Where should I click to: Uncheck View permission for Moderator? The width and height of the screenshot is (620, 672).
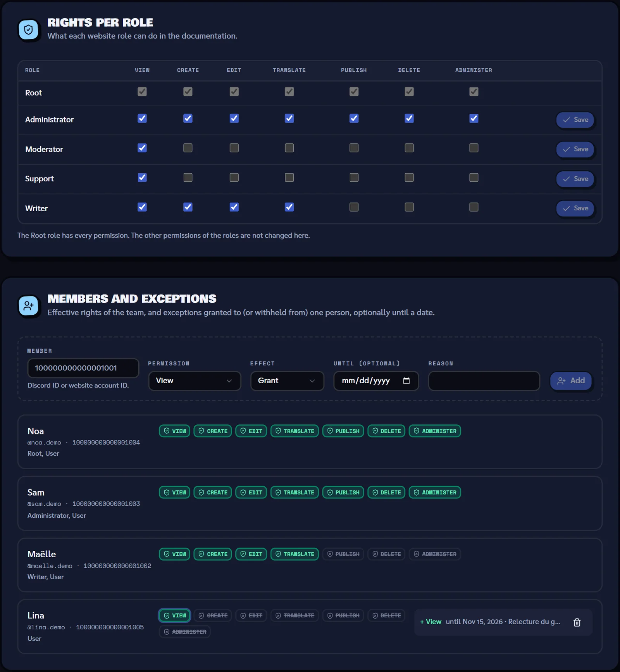pyautogui.click(x=142, y=148)
